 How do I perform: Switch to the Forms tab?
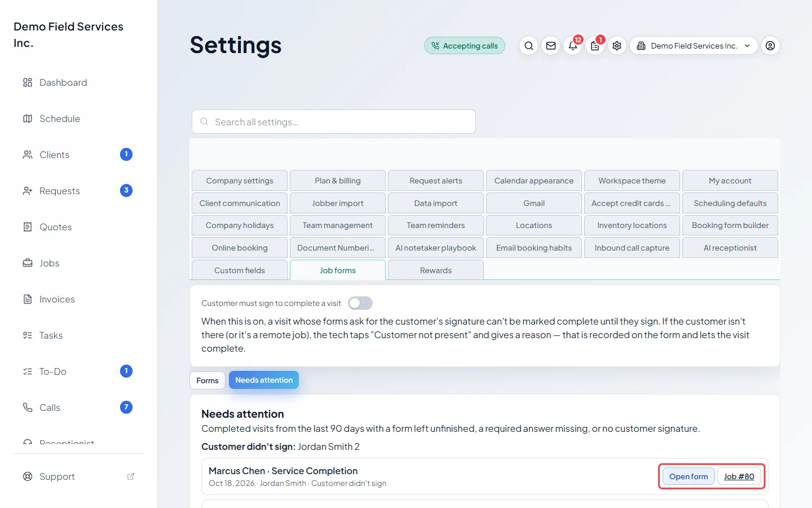[x=208, y=380]
